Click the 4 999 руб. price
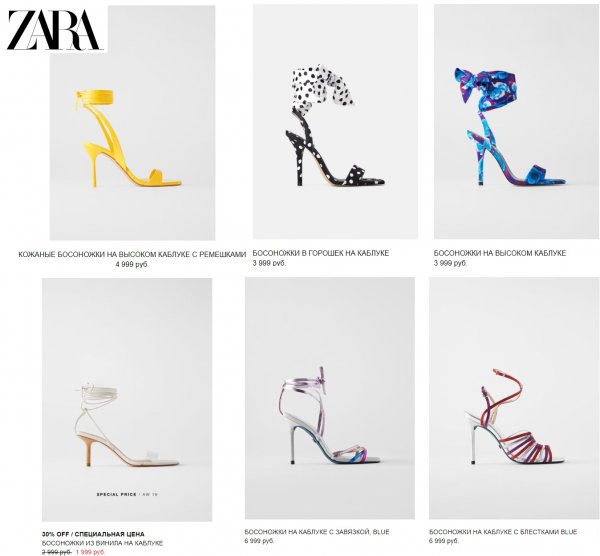600x556 pixels. coord(132,264)
